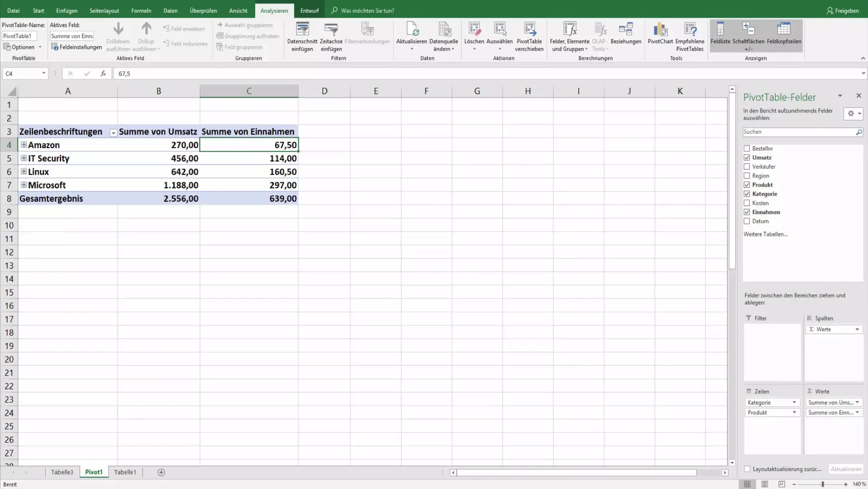Uncheck the Produkt field checkbox
The width and height of the screenshot is (868, 489).
(747, 185)
